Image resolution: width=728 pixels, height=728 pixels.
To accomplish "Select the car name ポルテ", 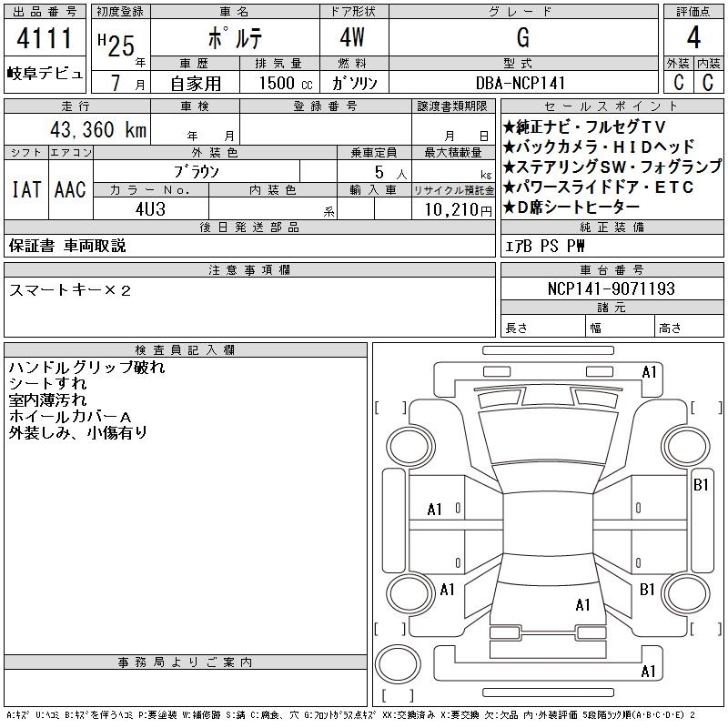I will [236, 38].
